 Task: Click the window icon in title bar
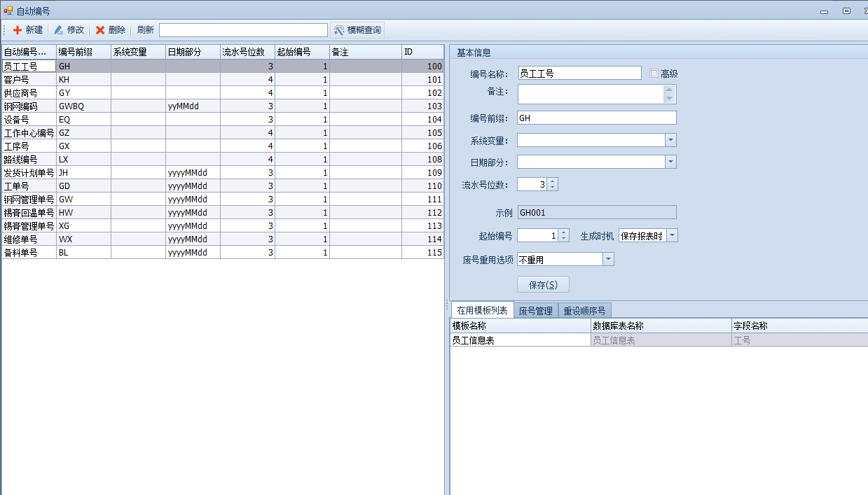[8, 11]
